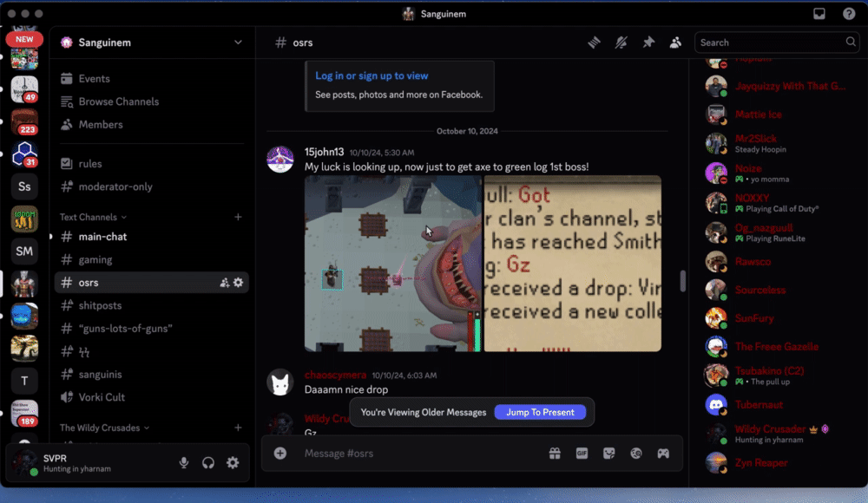This screenshot has width=868, height=503.
Task: Click "Log in or sign up to view" link
Action: click(372, 75)
